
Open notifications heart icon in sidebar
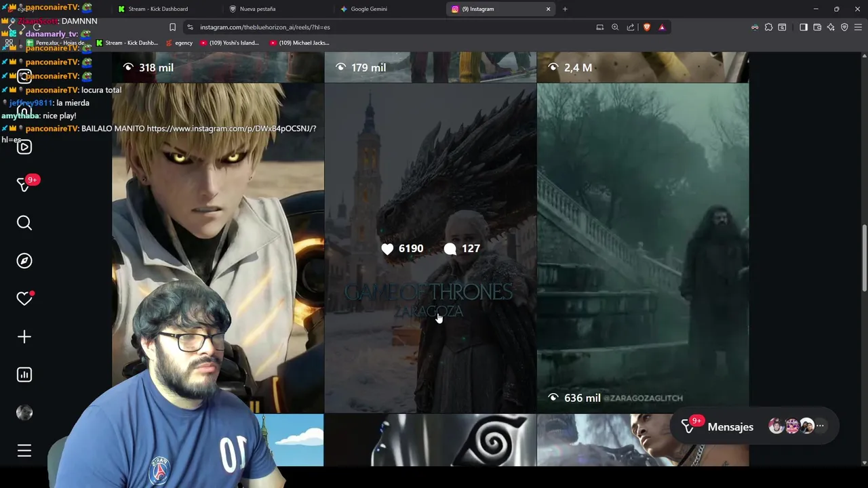[24, 299]
